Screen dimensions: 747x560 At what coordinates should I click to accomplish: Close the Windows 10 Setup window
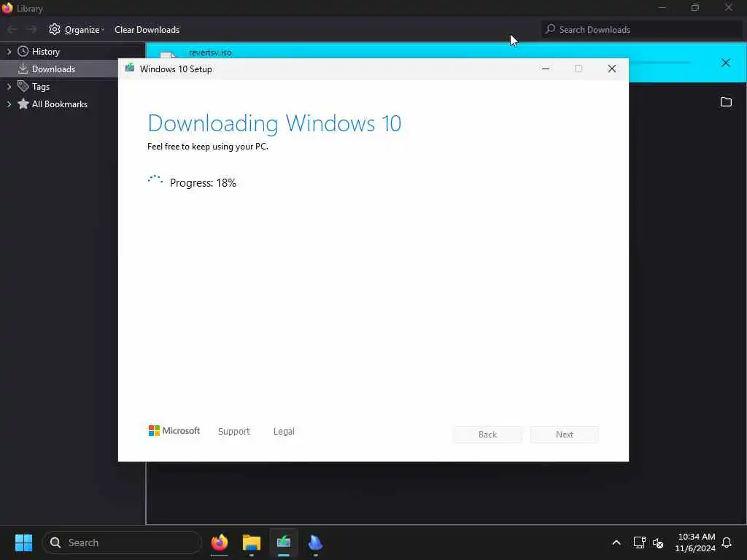click(x=612, y=69)
